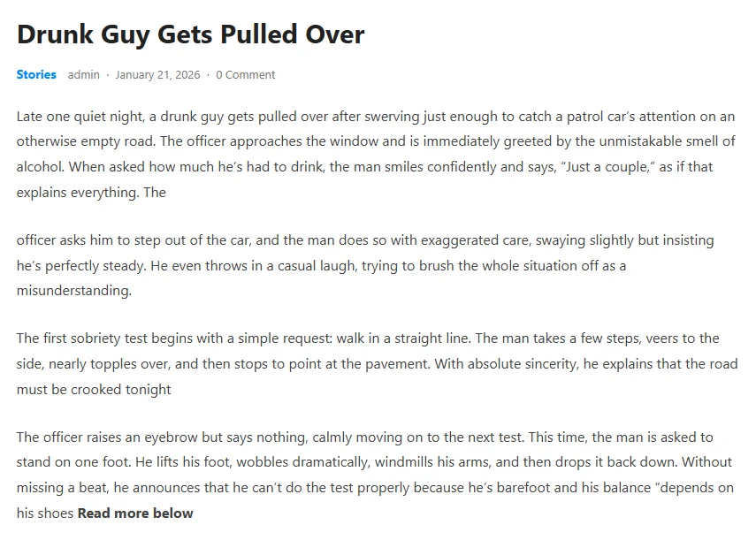The width and height of the screenshot is (756, 540).
Task: Click the admin author link
Action: point(84,75)
